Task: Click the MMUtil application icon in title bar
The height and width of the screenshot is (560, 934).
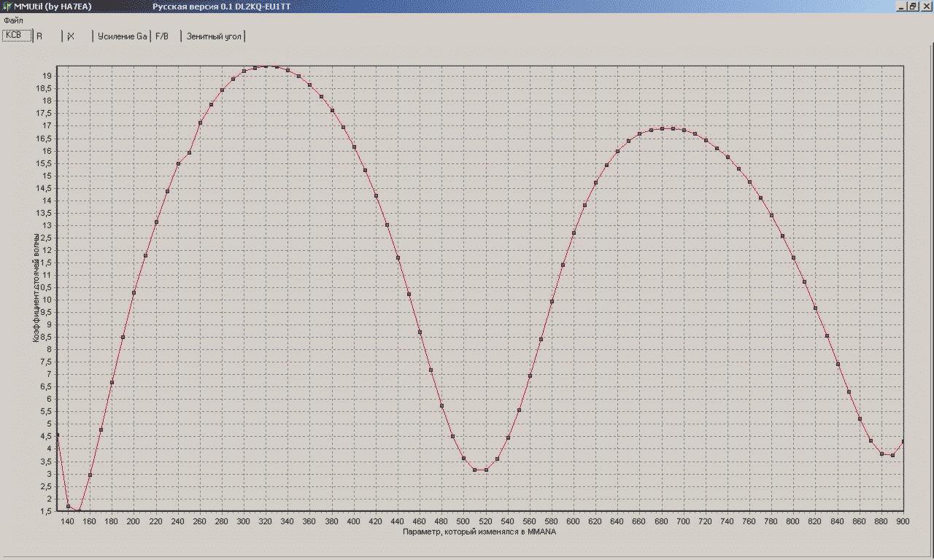Action: click(x=7, y=6)
